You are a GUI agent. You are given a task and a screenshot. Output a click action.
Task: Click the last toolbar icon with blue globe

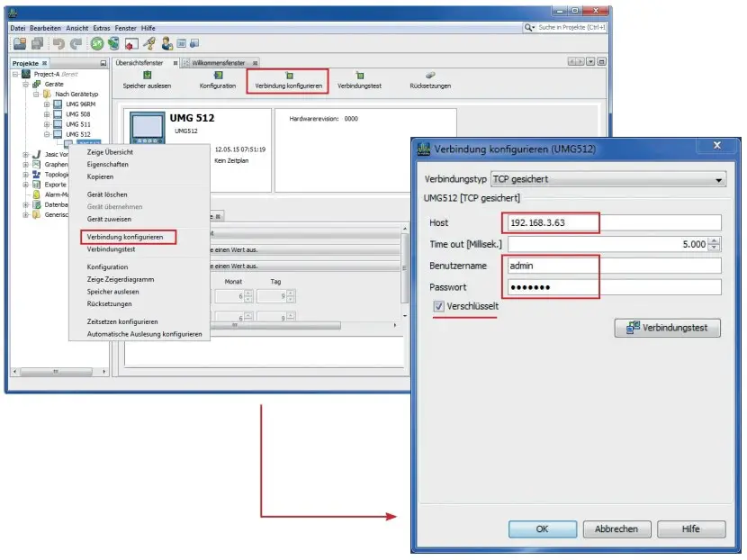click(x=194, y=44)
